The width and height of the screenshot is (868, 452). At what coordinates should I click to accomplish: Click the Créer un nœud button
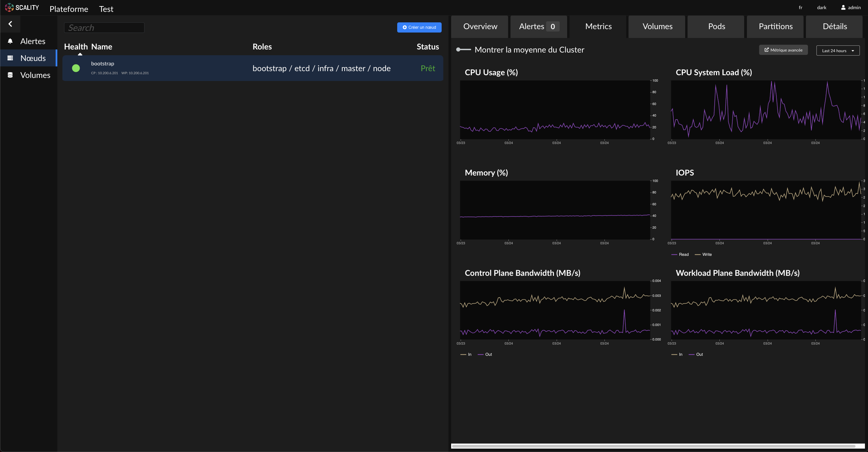pos(419,27)
